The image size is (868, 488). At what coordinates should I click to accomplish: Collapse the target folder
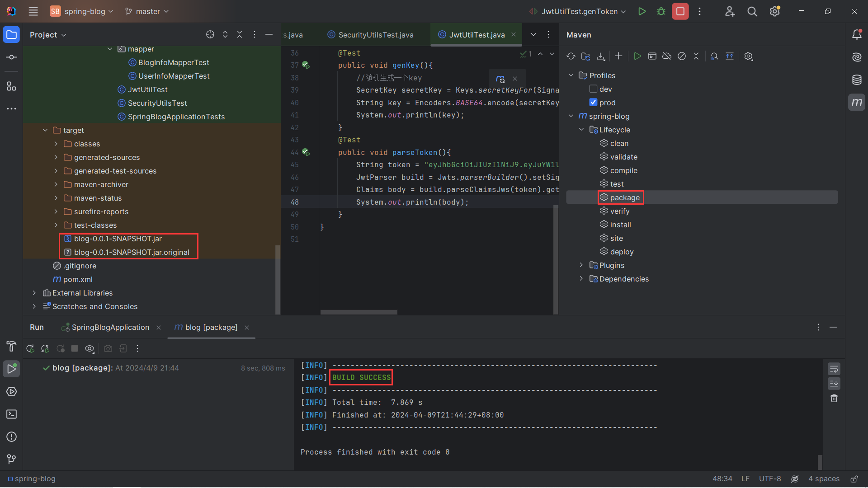pos(45,130)
